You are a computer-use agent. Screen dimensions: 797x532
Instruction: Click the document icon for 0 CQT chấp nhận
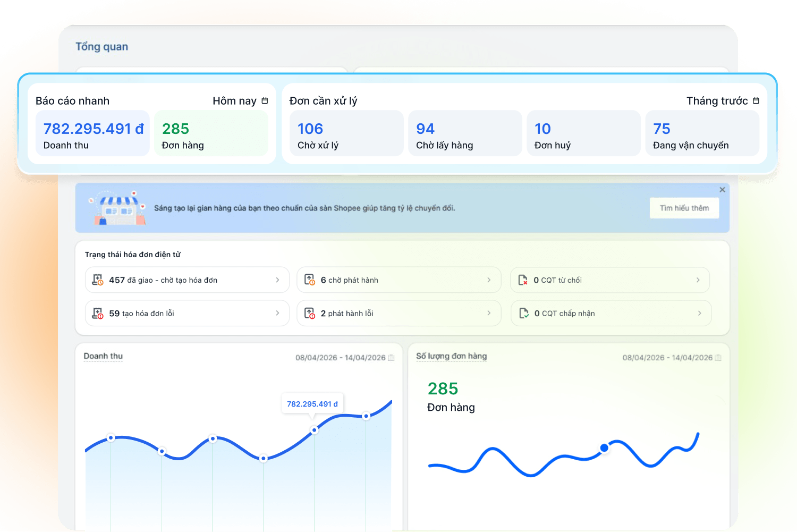click(524, 314)
